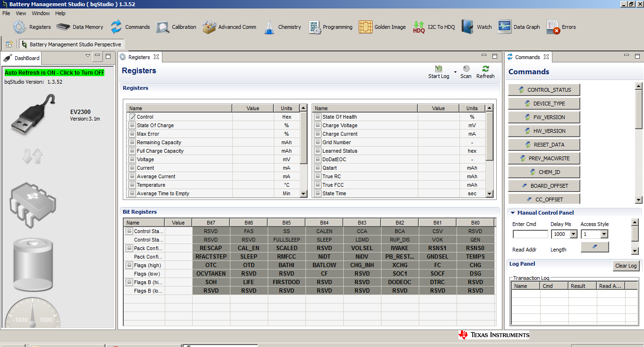The width and height of the screenshot is (644, 347).
Task: Click the OCVTAKEN bit cell
Action: [211, 274]
